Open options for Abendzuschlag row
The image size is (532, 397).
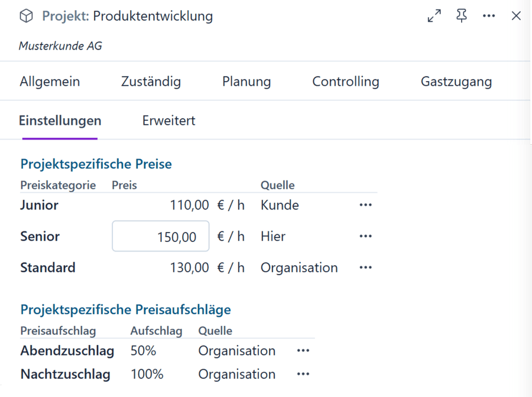coord(303,350)
